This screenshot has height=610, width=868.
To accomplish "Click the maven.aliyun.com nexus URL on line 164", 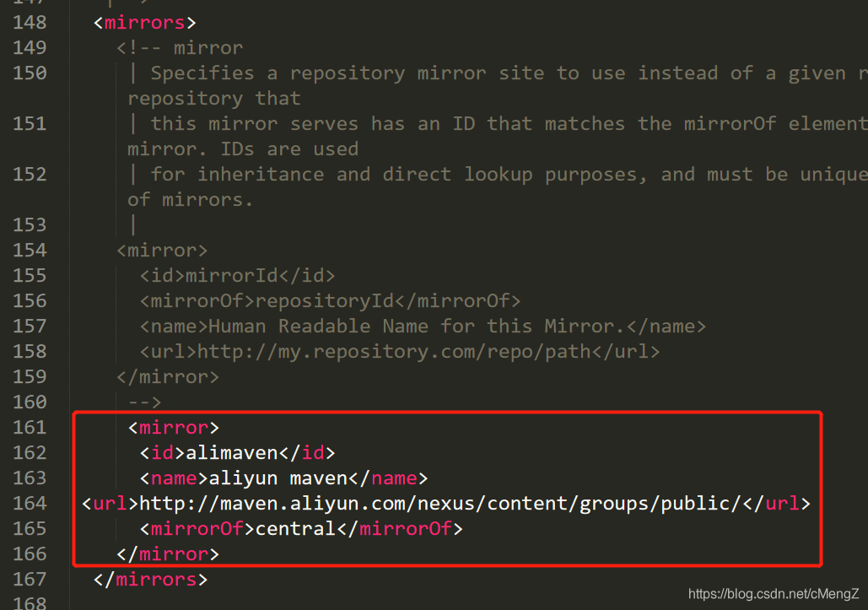I will (x=440, y=503).
